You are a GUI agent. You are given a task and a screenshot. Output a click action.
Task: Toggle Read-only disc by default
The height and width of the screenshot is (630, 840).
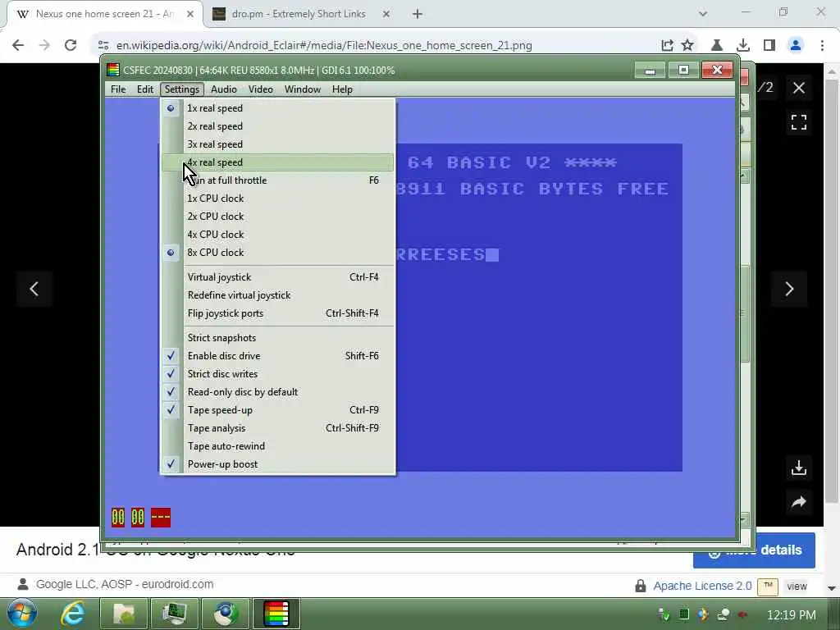[x=277, y=392]
